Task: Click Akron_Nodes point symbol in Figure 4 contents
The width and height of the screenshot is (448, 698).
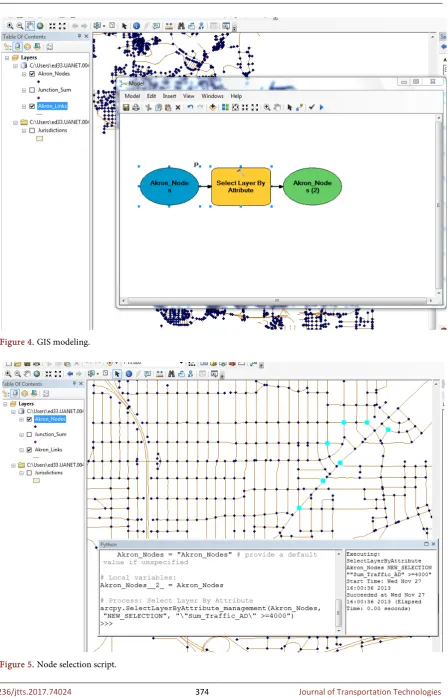Action: tap(38, 82)
